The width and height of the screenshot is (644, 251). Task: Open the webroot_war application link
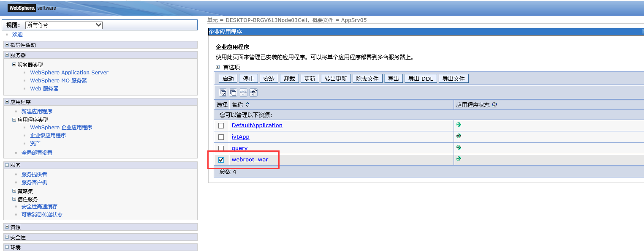250,160
